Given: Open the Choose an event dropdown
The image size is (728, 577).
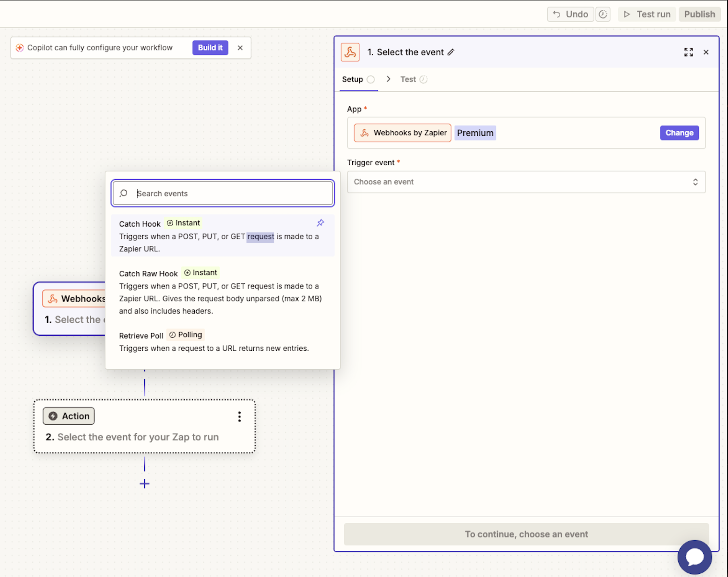Looking at the screenshot, I should (526, 182).
